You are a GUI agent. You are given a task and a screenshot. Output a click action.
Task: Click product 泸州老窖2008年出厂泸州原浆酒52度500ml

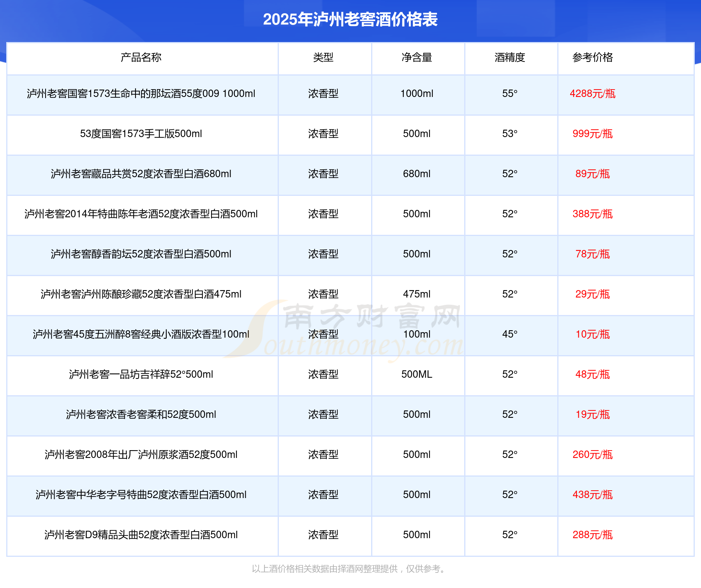click(x=141, y=455)
